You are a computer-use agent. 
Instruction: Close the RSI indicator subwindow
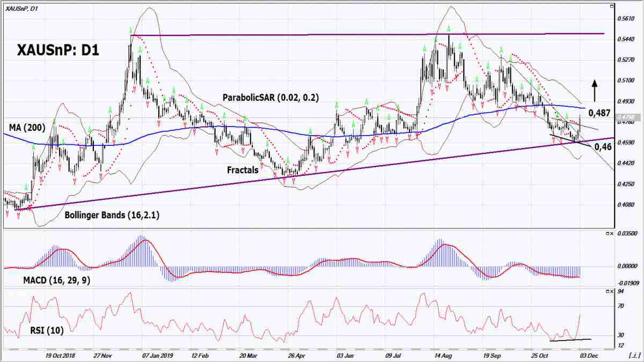click(x=612, y=292)
